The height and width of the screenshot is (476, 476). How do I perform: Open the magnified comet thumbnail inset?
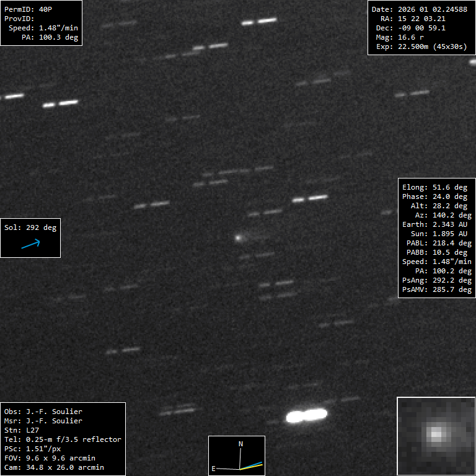point(436,436)
